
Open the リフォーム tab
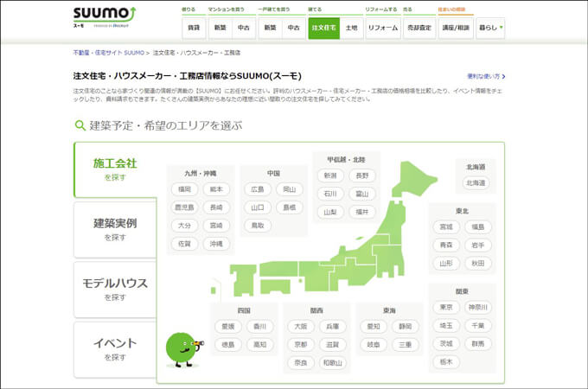click(x=383, y=28)
